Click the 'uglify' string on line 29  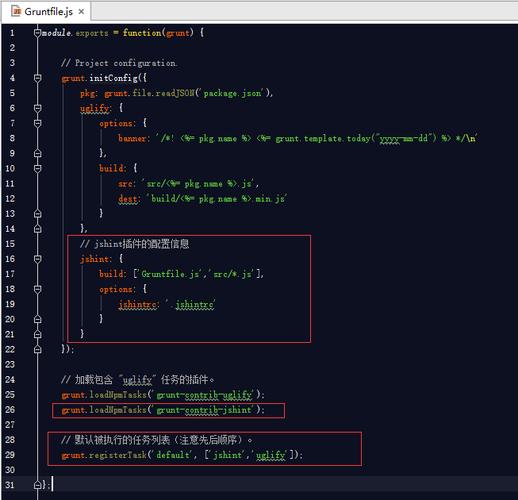(270, 455)
